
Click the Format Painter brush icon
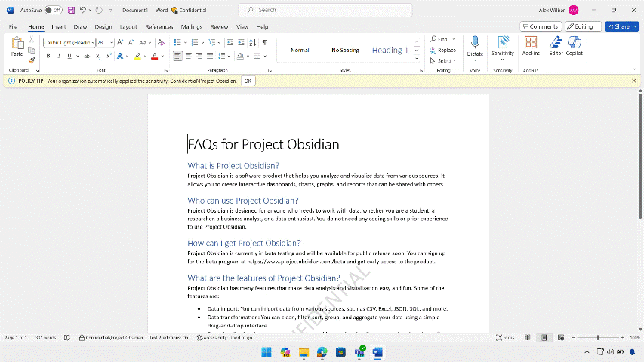(32, 60)
